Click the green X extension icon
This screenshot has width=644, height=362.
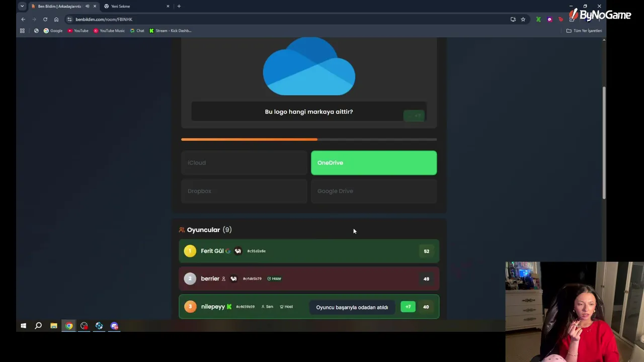538,19
